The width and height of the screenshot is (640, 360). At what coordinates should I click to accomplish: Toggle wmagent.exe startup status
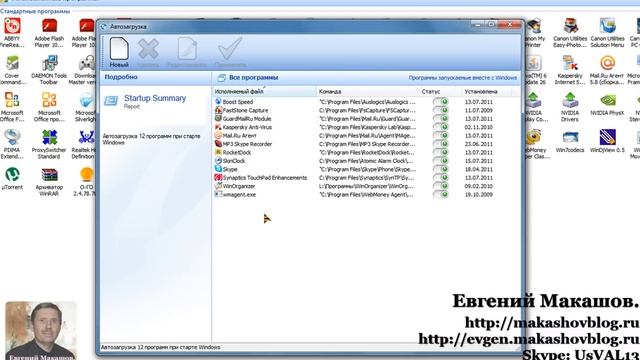[x=440, y=195]
